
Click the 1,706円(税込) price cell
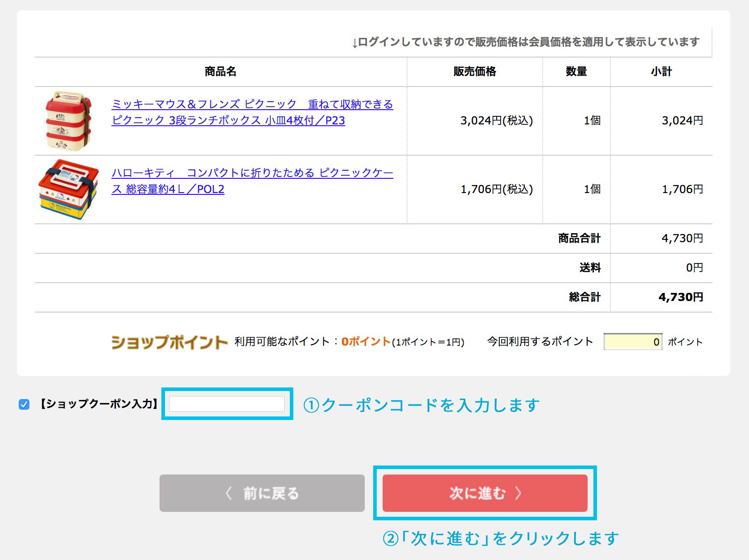[497, 189]
